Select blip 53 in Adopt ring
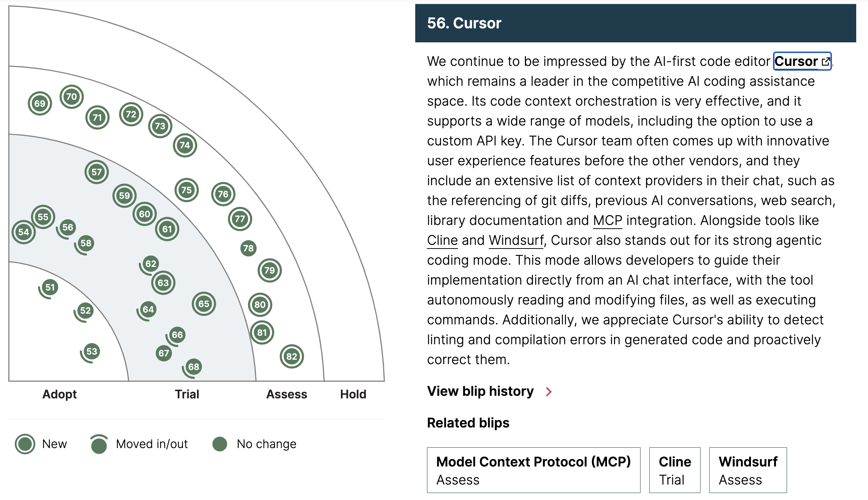Image resolution: width=868 pixels, height=500 pixels. pos(92,351)
